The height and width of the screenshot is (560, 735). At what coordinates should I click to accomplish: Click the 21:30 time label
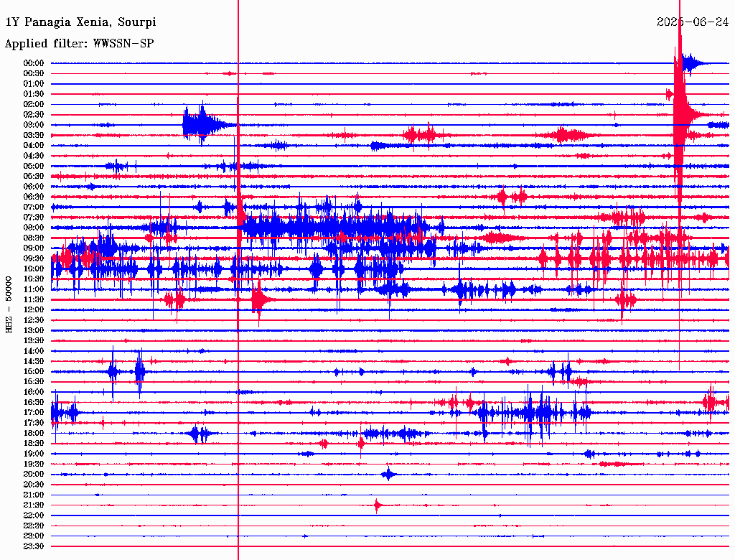tap(34, 505)
